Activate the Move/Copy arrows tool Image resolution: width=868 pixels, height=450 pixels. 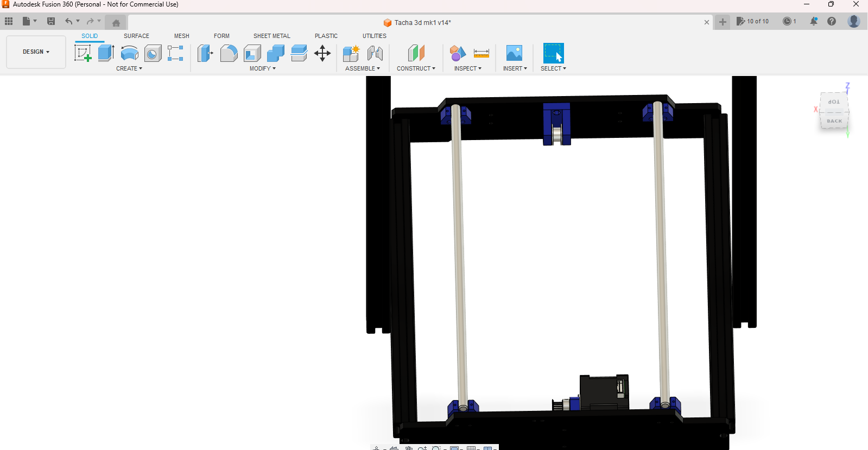coord(322,53)
